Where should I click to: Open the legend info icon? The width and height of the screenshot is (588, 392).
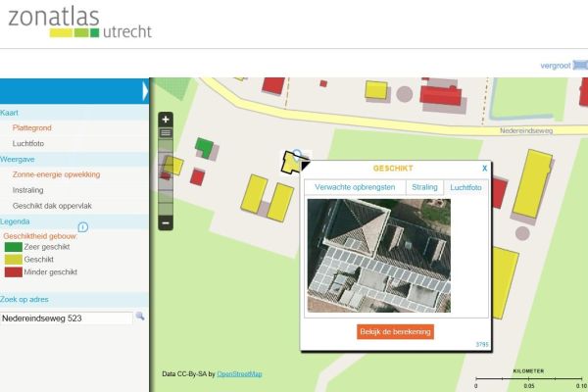(x=82, y=227)
